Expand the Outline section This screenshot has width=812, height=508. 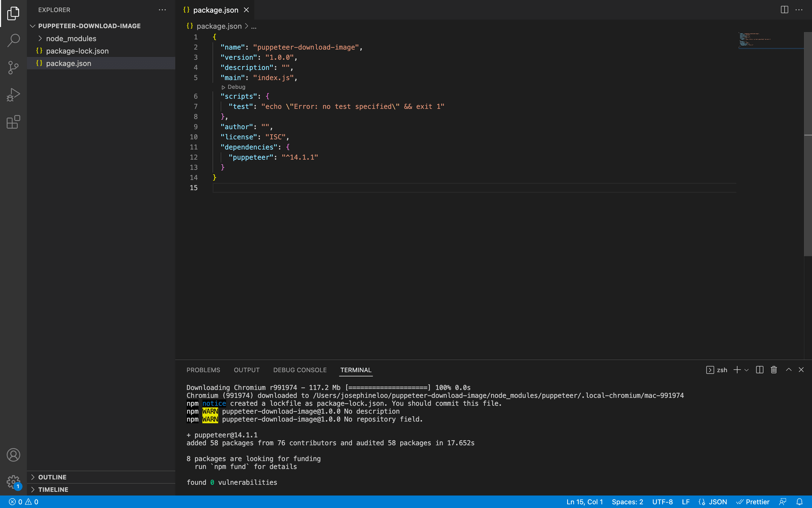pos(101,477)
